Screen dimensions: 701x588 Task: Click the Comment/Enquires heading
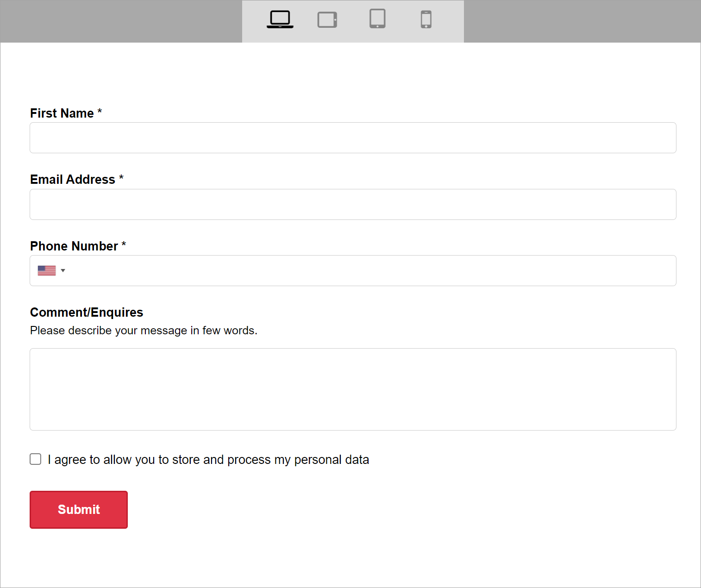[87, 313]
